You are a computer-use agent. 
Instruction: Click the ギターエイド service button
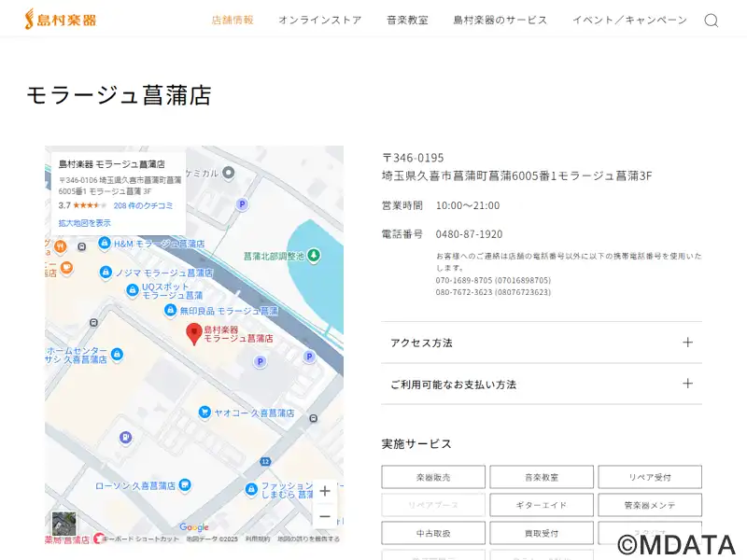pyautogui.click(x=542, y=505)
